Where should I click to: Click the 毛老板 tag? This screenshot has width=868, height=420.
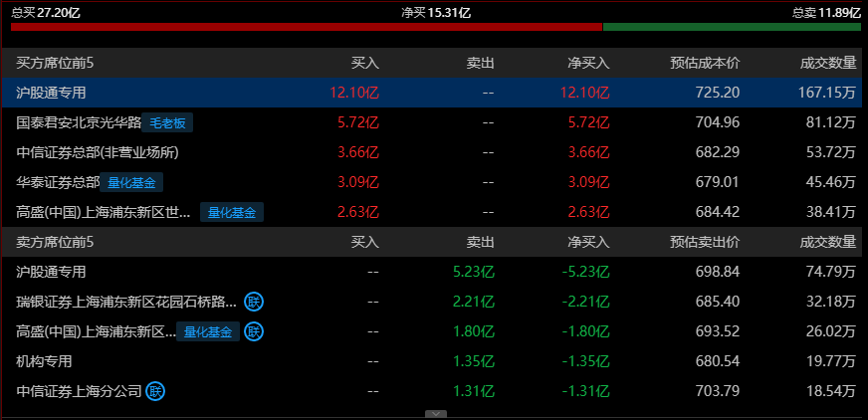(x=167, y=123)
